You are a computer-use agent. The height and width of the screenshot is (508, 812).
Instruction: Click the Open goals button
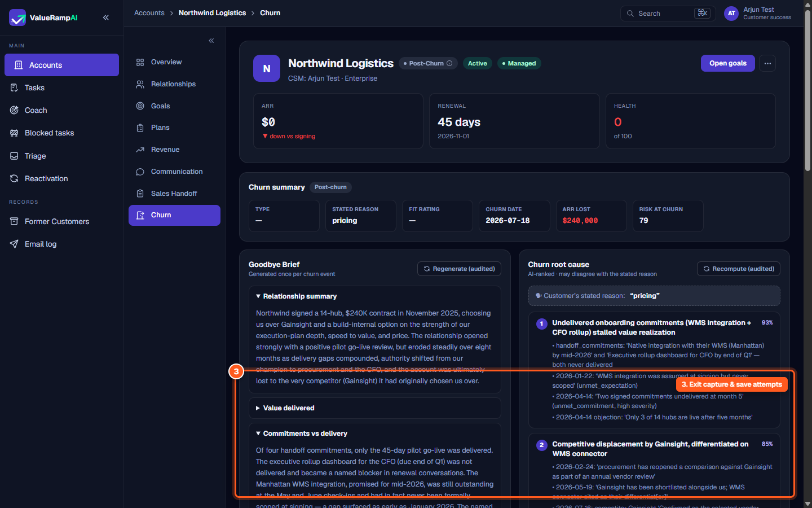point(728,63)
